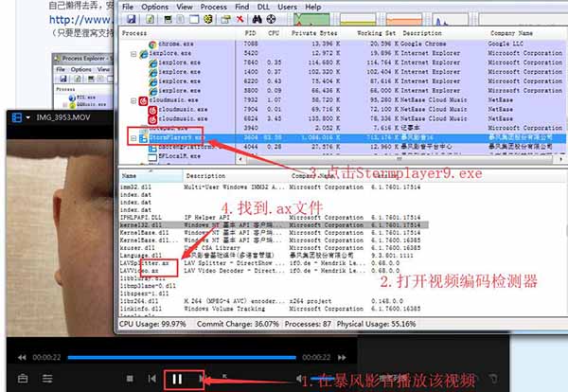Open the Users menu
Image resolution: width=568 pixels, height=392 pixels.
(x=287, y=7)
